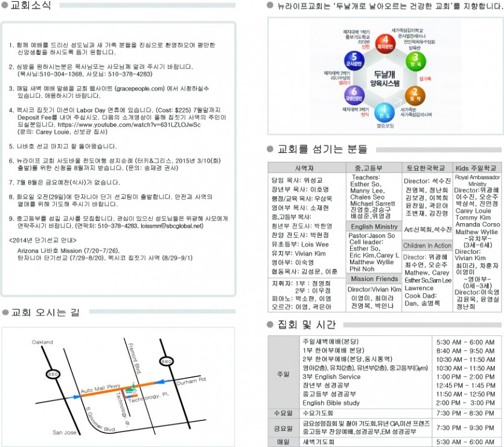Screen dimensions: 504x447
Task: Click the 880 highway shield on the map
Action: point(53,374)
